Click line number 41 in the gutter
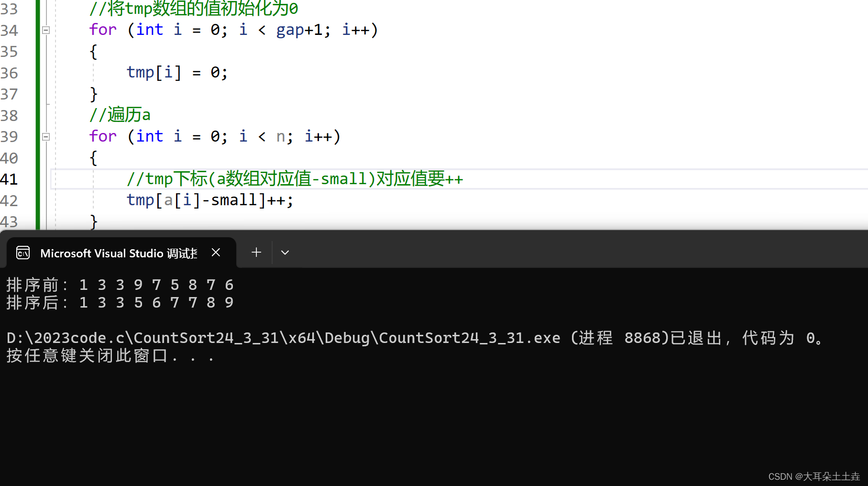Screen dimensions: 868x486 pyautogui.click(x=9, y=179)
